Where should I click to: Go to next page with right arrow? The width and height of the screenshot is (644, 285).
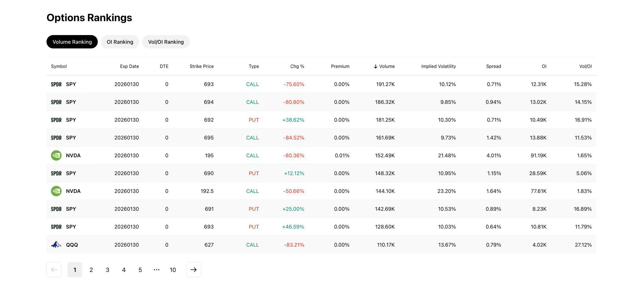pyautogui.click(x=194, y=270)
